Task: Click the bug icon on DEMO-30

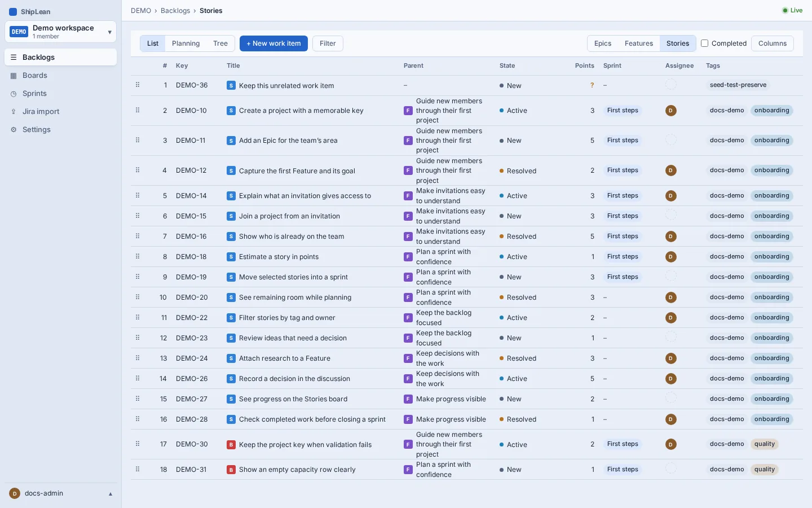Action: click(231, 445)
